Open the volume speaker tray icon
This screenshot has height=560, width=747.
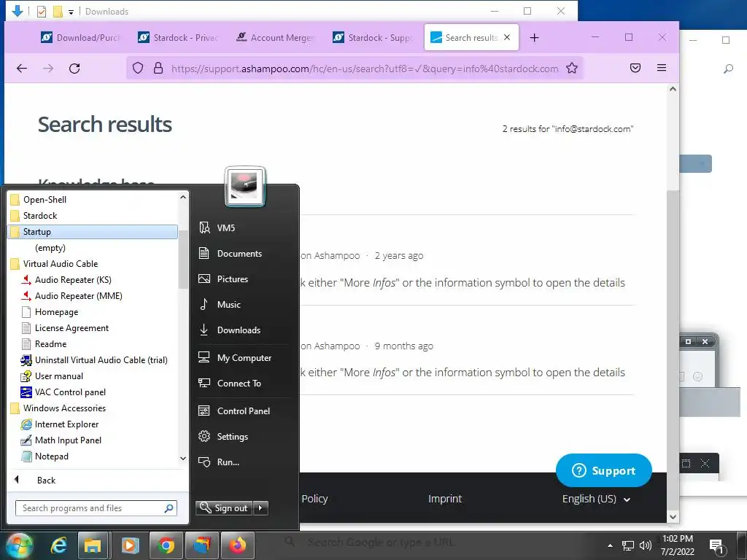(646, 545)
